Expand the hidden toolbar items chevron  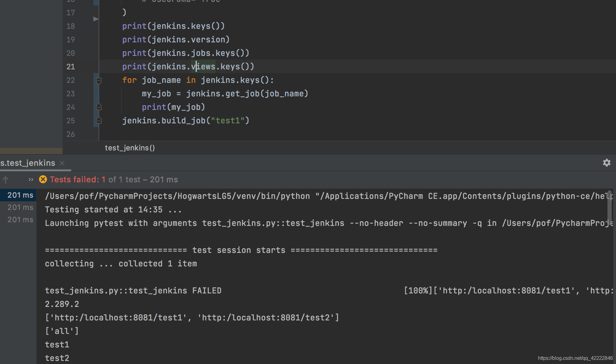31,180
